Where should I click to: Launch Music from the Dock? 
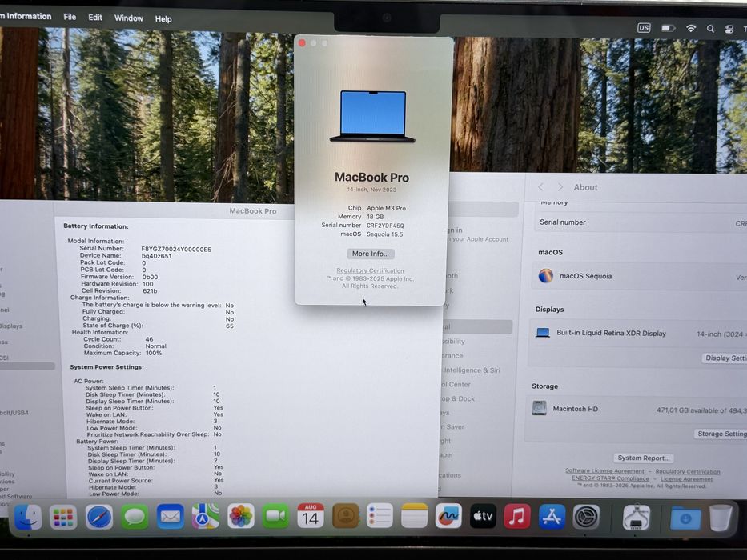point(517,516)
